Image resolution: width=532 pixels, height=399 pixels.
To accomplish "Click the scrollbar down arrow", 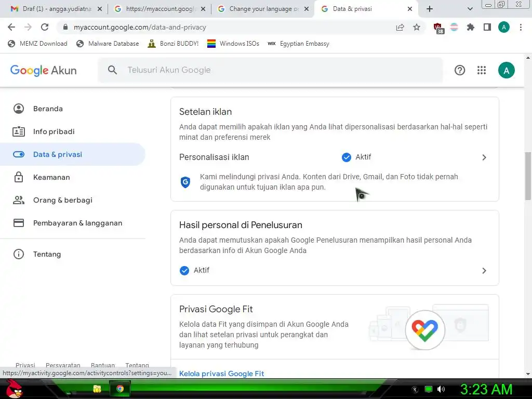I will [x=528, y=374].
